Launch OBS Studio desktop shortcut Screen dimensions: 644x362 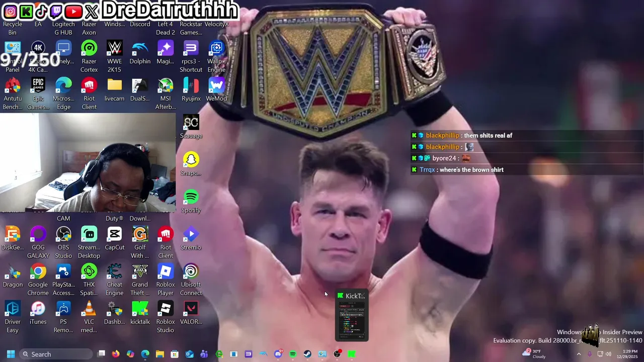point(63,242)
